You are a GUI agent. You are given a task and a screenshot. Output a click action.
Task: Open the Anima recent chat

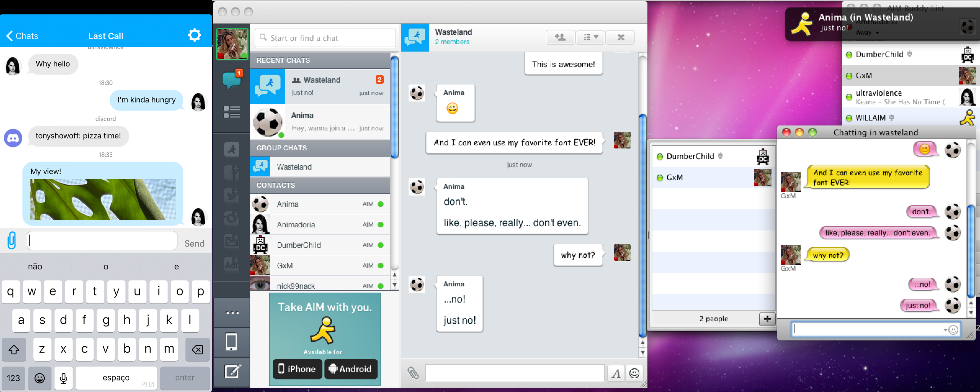(x=320, y=121)
